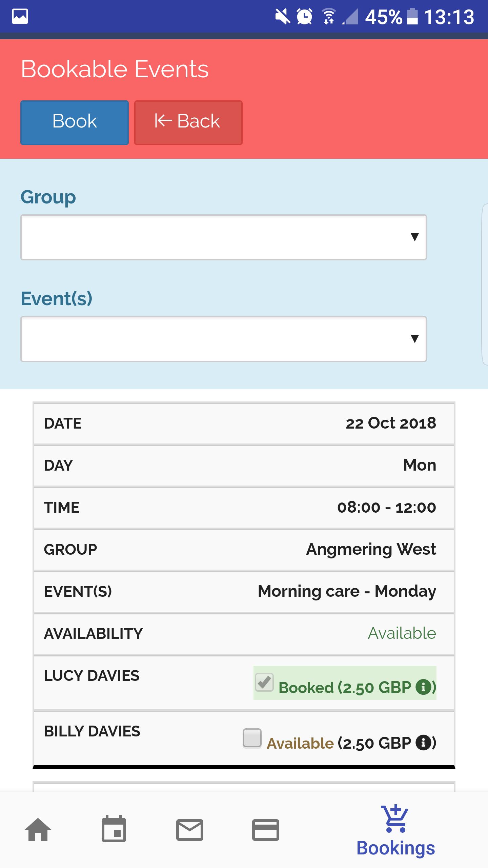This screenshot has width=488, height=868.
Task: Select the '08:00 - 12:00' time value
Action: [x=387, y=508]
